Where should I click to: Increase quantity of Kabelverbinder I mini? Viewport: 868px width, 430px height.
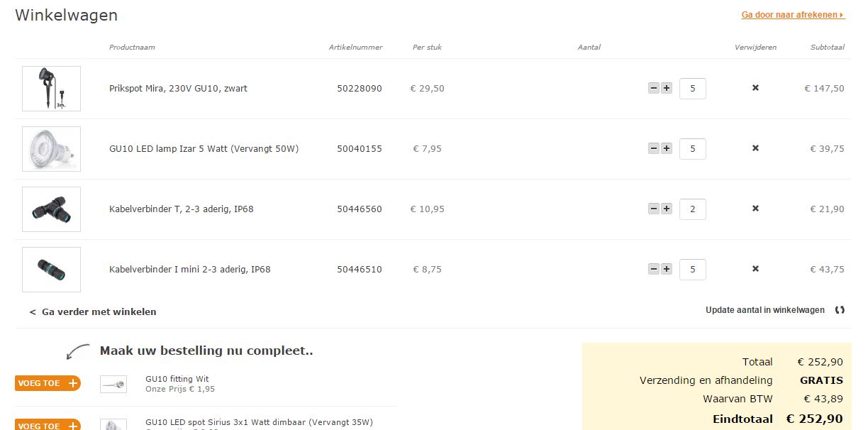pyautogui.click(x=667, y=269)
